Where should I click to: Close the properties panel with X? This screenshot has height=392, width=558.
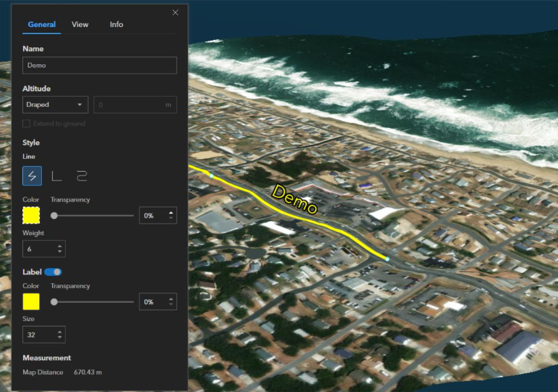coord(175,12)
